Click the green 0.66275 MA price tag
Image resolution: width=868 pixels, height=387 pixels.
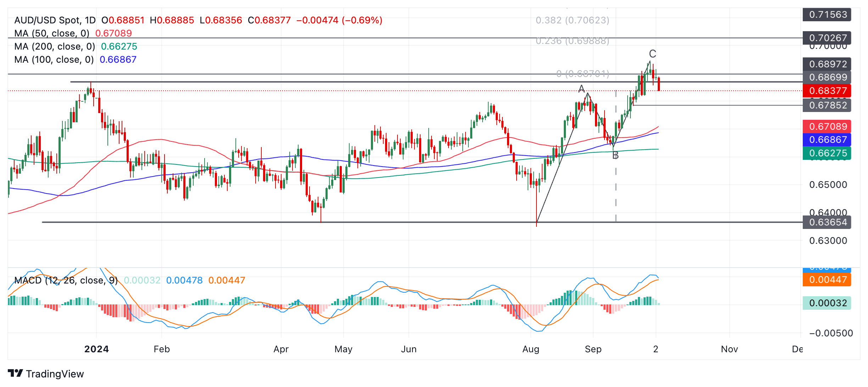point(827,153)
